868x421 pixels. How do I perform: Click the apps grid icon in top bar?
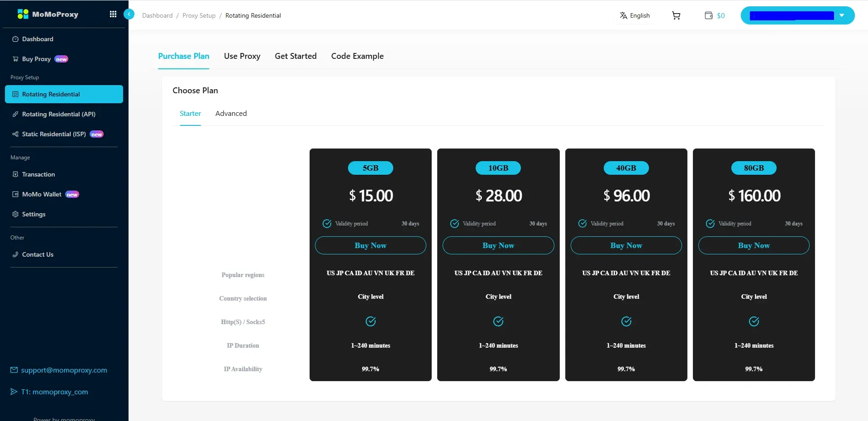[x=113, y=14]
